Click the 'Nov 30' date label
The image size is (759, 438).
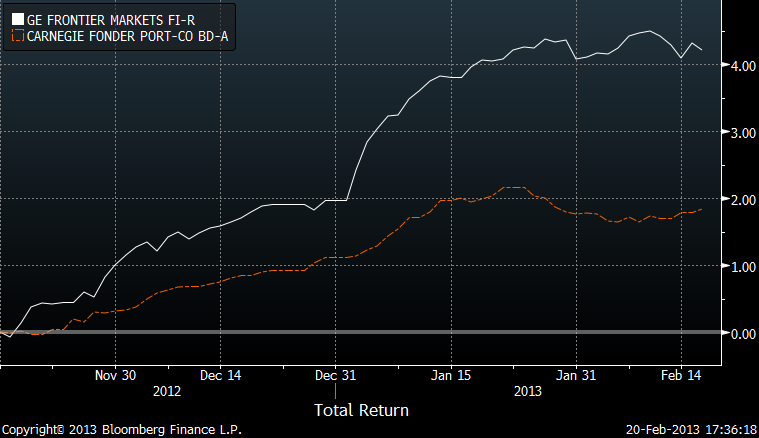point(115,376)
